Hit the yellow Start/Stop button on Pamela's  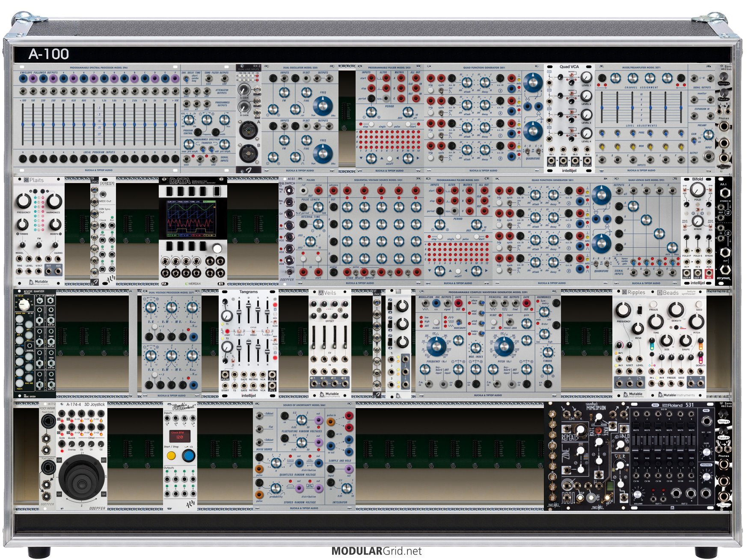(171, 456)
